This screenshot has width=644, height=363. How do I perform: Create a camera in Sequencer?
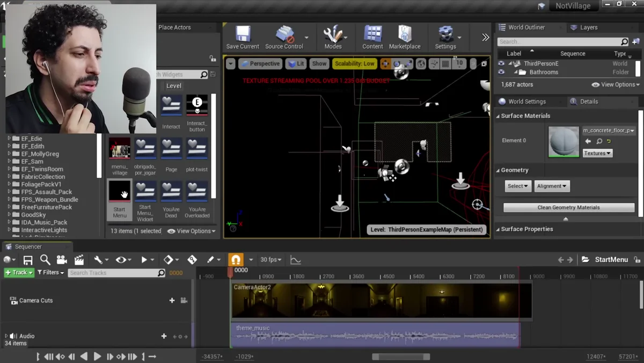tap(62, 260)
